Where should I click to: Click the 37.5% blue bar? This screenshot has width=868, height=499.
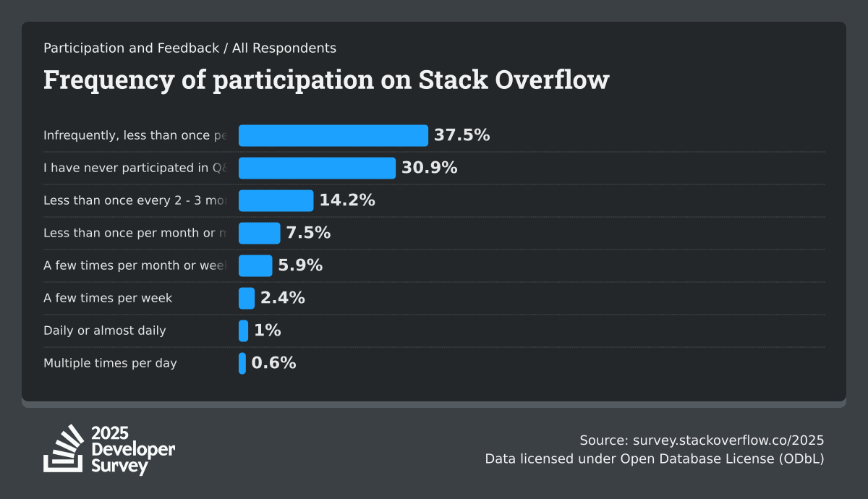333,135
